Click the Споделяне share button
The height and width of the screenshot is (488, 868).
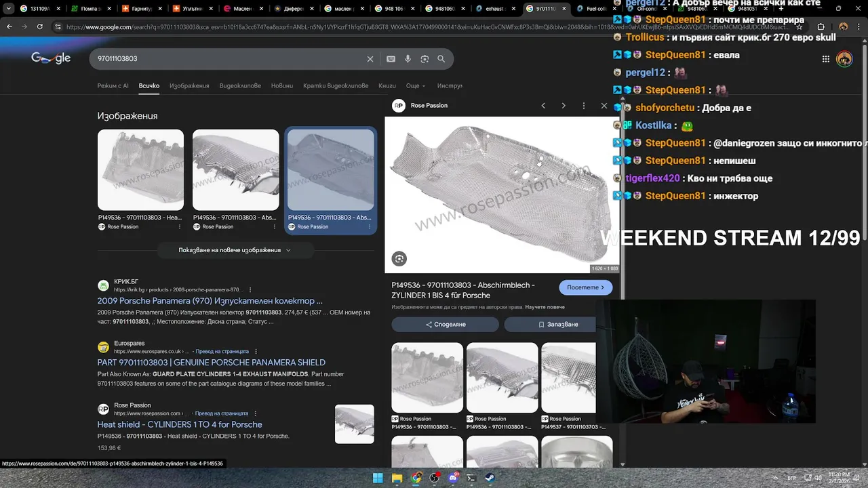[446, 325]
